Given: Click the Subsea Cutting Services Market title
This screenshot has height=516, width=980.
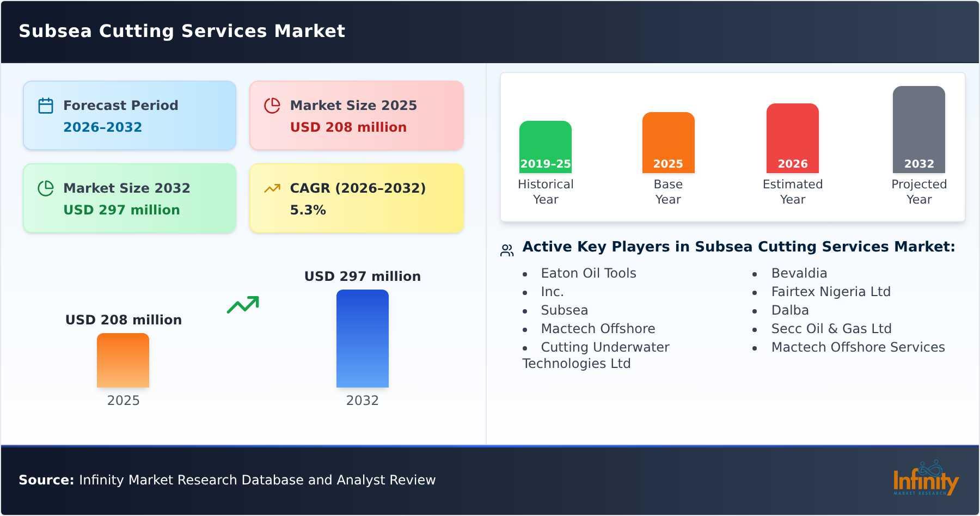Looking at the screenshot, I should click(x=182, y=31).
